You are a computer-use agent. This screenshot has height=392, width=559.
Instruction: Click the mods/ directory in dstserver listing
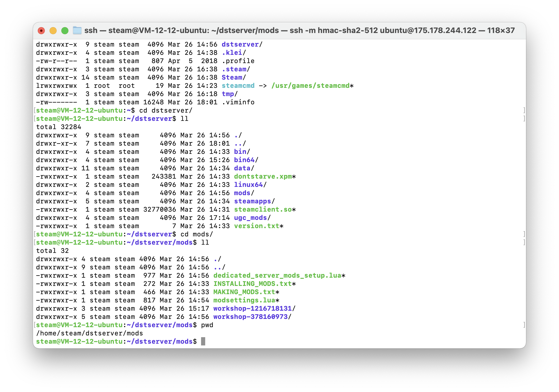click(x=244, y=193)
